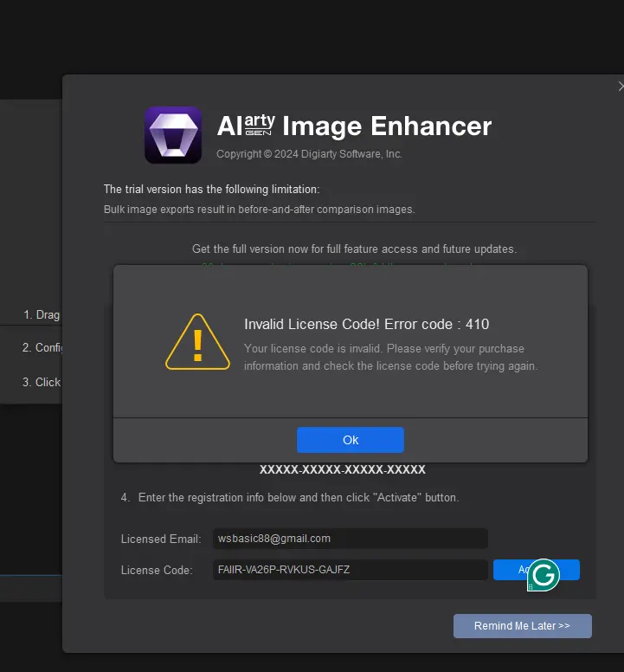
Task: Click "3. Click" step in background window
Action: coord(42,382)
